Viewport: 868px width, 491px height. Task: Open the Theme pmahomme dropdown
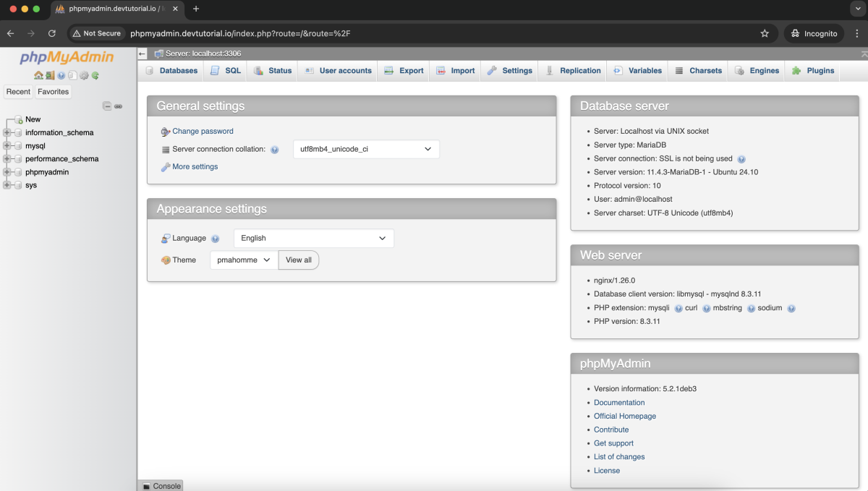(244, 260)
